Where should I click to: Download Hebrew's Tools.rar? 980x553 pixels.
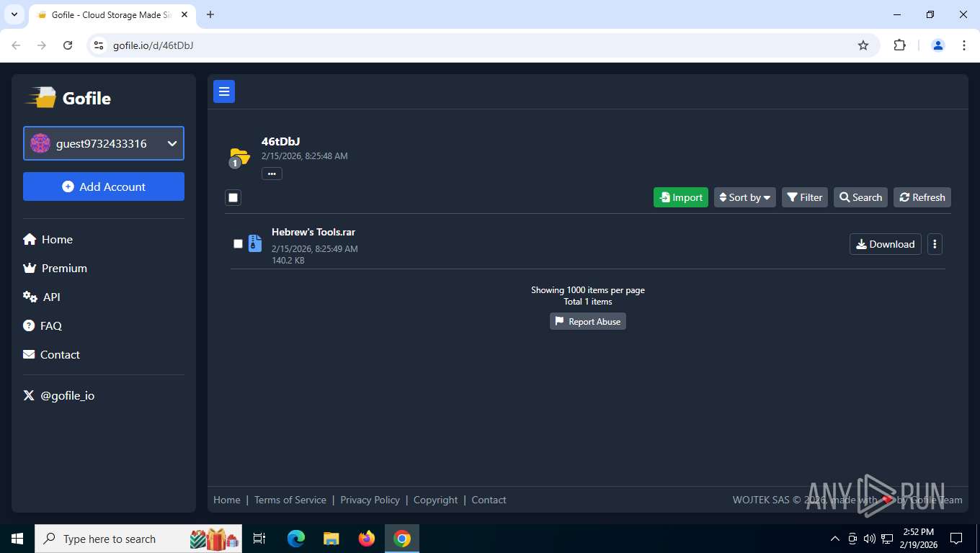pos(886,244)
